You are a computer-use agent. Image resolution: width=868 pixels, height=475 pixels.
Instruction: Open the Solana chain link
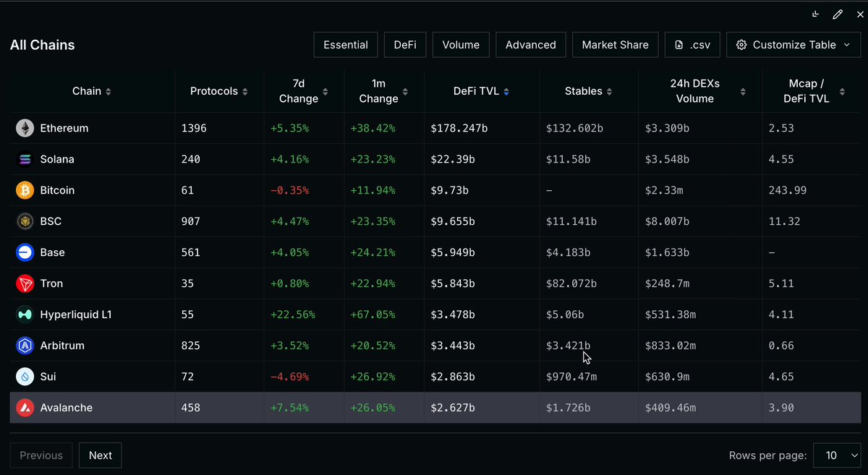57,159
